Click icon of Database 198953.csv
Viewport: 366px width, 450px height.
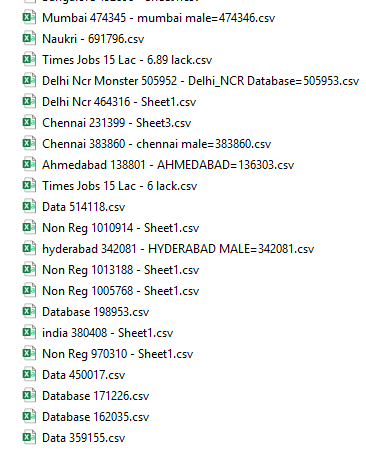[29, 311]
